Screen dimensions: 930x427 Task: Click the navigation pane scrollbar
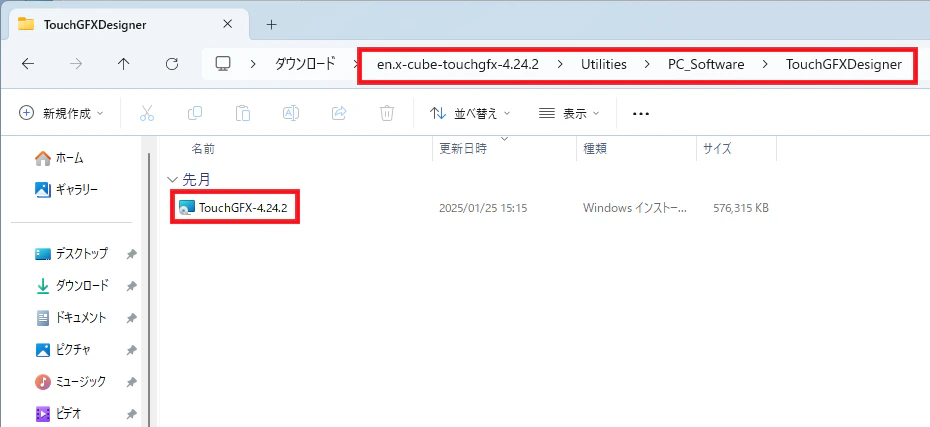(149, 288)
